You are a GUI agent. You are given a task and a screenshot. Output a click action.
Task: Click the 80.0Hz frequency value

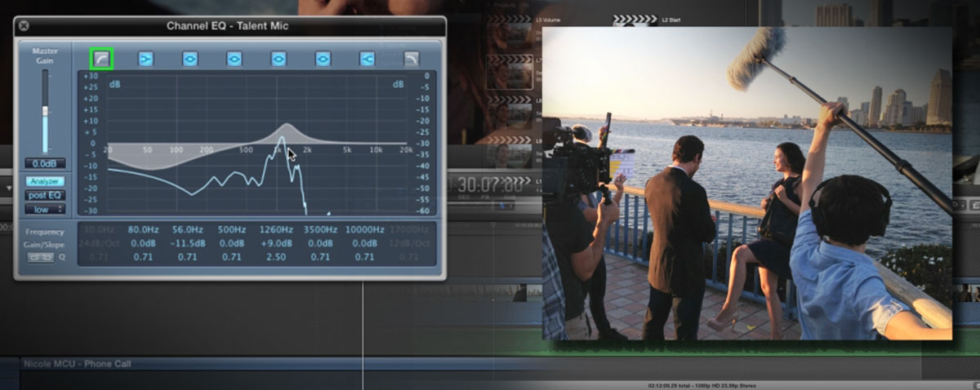(142, 231)
